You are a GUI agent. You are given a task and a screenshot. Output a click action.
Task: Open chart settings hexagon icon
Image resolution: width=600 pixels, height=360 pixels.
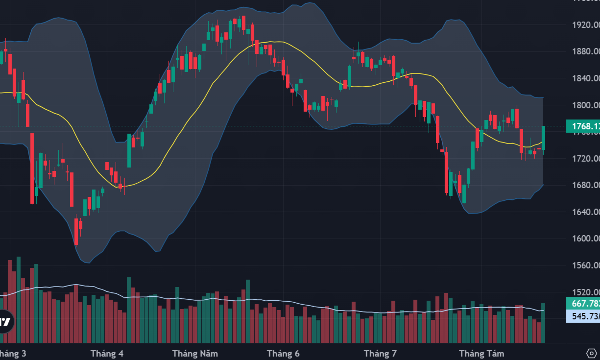tap(592, 353)
